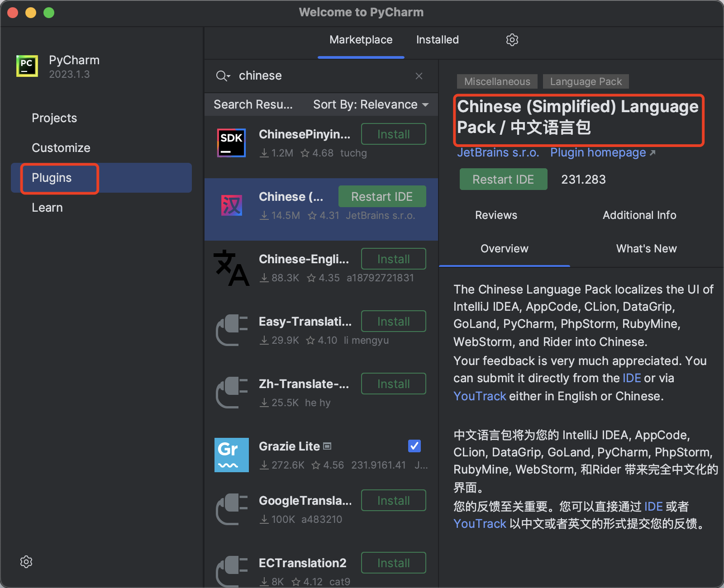
Task: Click the search magnifier icon
Action: pyautogui.click(x=223, y=76)
